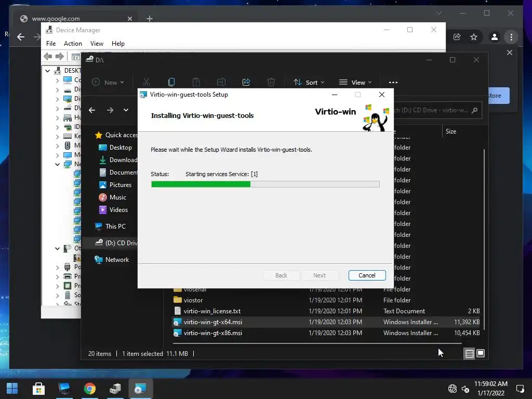Open the See more ellipsis menu in Explorer
The width and height of the screenshot is (532, 399).
tap(393, 83)
